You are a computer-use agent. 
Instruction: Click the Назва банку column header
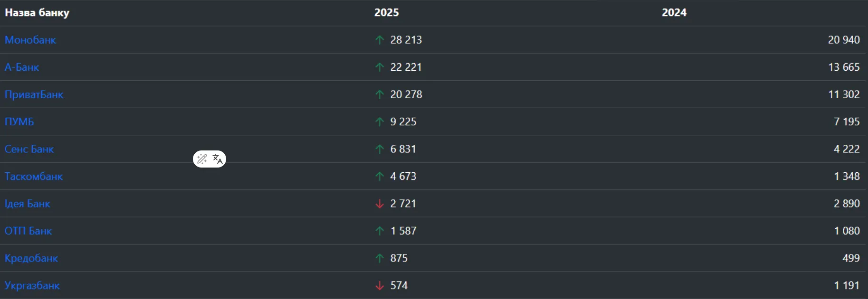pos(37,13)
